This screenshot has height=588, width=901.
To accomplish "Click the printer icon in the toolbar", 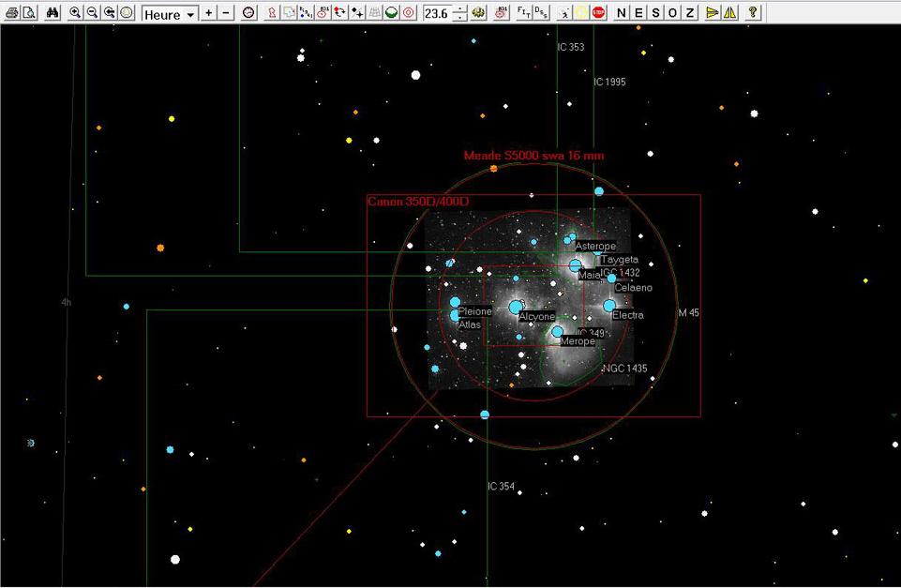I will click(x=11, y=12).
